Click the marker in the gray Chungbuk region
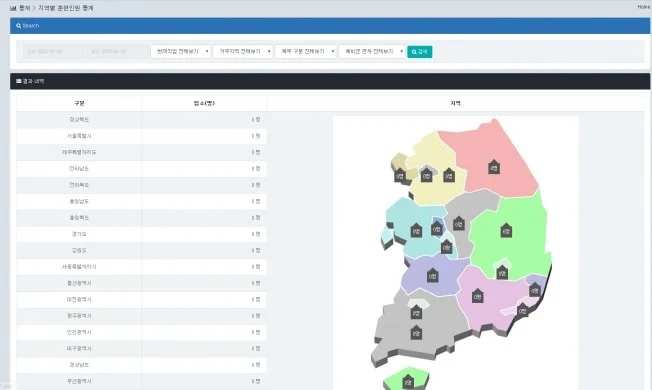The height and width of the screenshot is (390, 652). click(x=458, y=223)
